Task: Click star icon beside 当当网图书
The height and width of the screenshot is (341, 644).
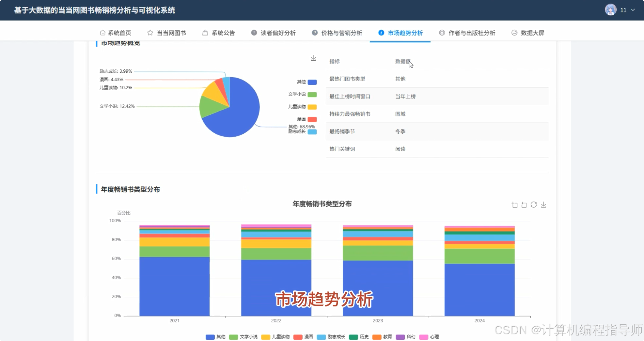Action: click(150, 33)
